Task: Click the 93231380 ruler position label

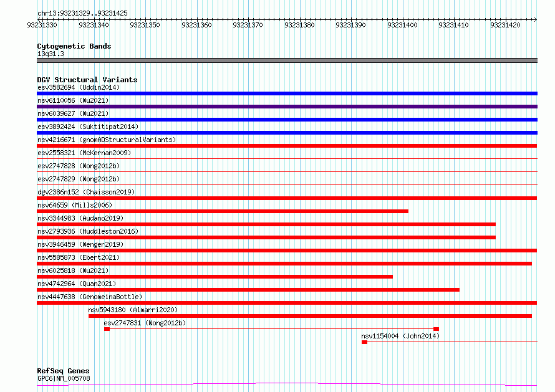Action: click(299, 25)
